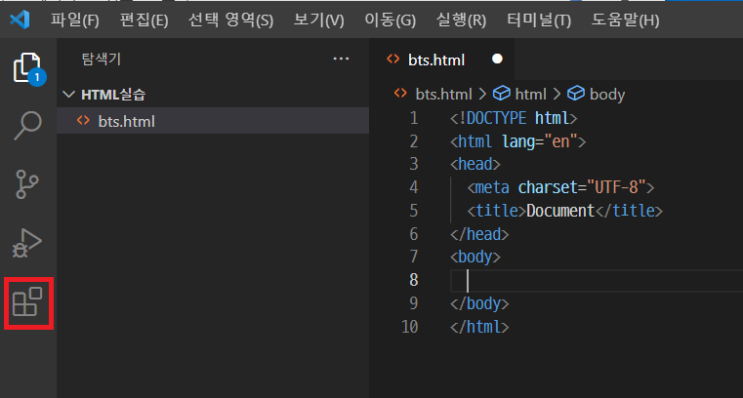Open the 파일(F) menu
743x398 pixels.
click(75, 20)
